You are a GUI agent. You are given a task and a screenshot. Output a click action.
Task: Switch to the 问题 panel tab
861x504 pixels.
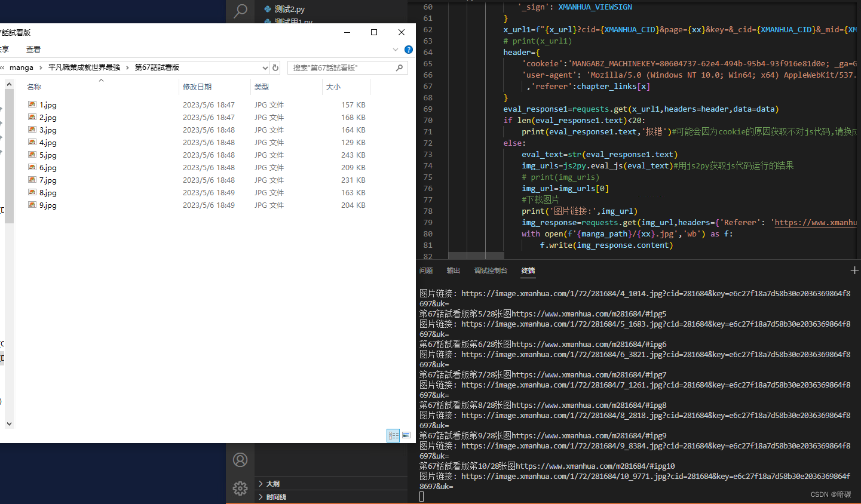click(426, 271)
